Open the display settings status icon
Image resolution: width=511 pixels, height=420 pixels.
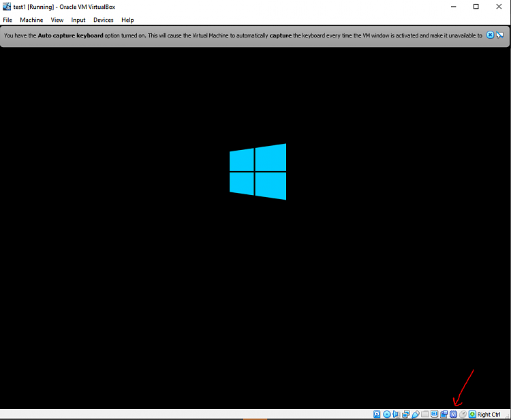click(x=435, y=414)
